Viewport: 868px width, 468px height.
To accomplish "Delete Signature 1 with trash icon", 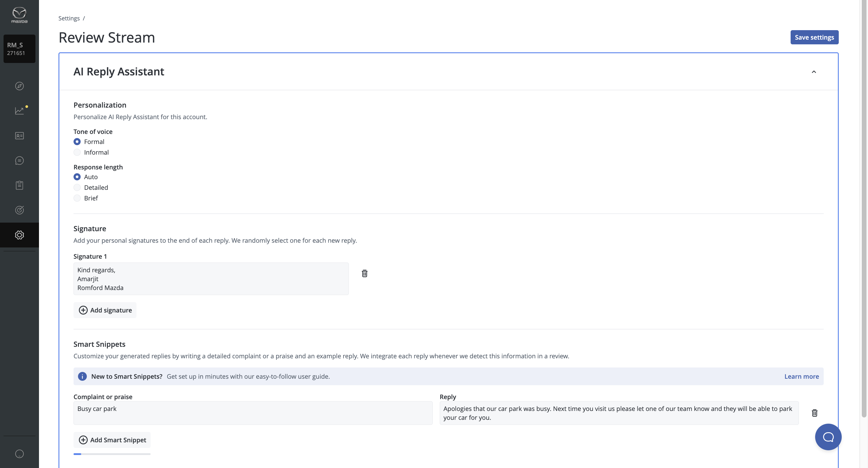I will 364,273.
